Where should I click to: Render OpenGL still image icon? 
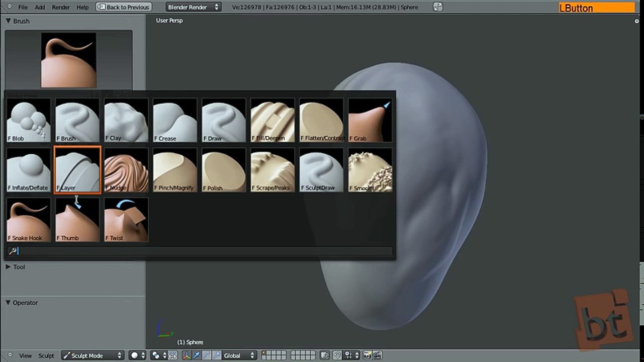pyautogui.click(x=367, y=355)
